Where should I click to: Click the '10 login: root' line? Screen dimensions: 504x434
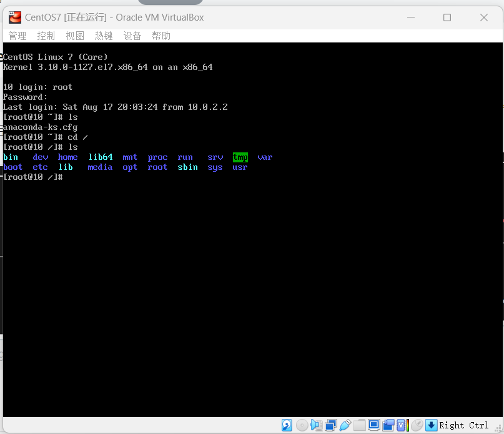[x=38, y=87]
